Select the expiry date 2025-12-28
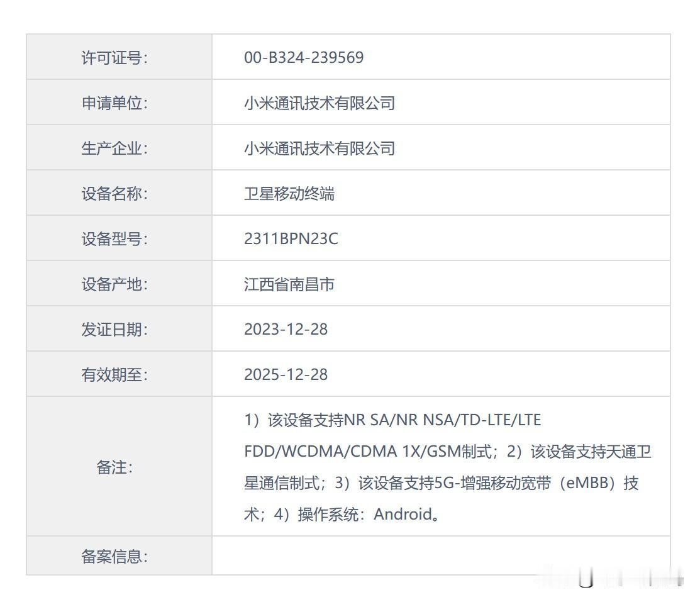The width and height of the screenshot is (700, 602). click(x=286, y=374)
